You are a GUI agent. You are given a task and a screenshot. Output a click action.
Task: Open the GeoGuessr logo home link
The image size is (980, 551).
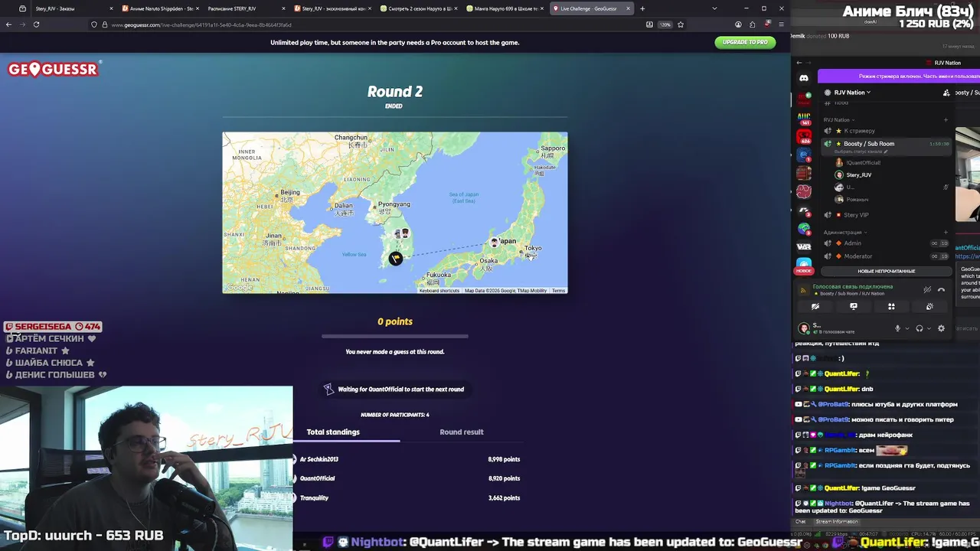click(53, 70)
